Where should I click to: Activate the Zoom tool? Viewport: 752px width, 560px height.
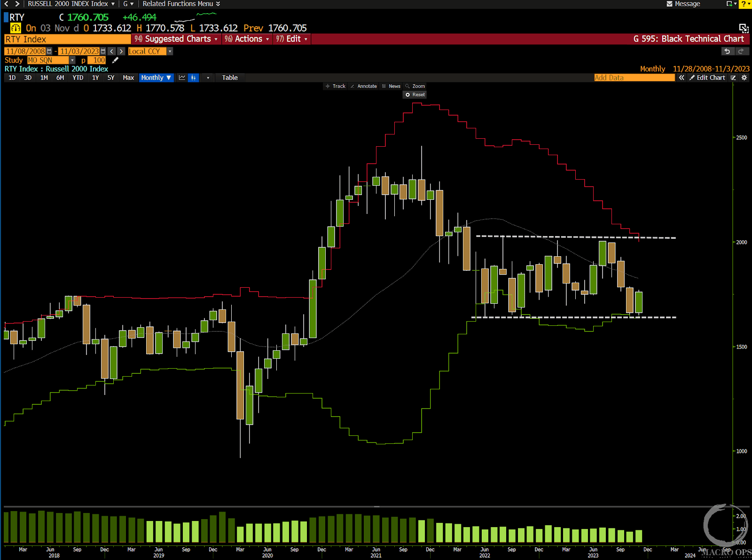click(415, 86)
